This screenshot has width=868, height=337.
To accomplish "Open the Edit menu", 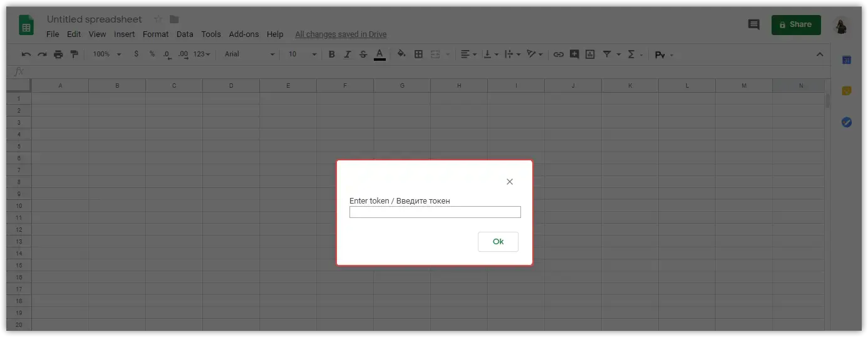I will (x=74, y=34).
